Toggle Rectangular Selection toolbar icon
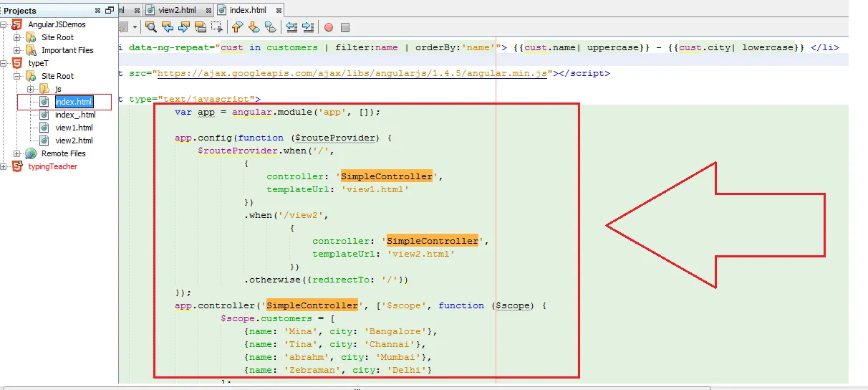This screenshot has width=868, height=390. tap(216, 27)
